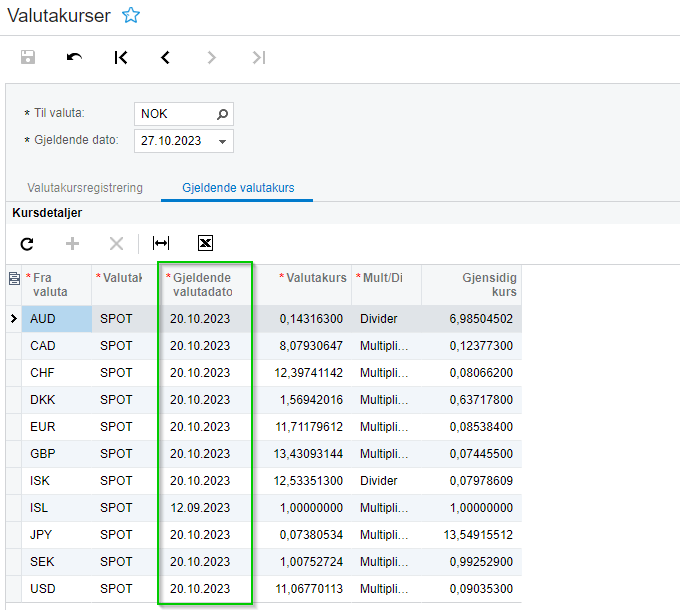
Task: Delete row with the X icon
Action: tap(116, 244)
